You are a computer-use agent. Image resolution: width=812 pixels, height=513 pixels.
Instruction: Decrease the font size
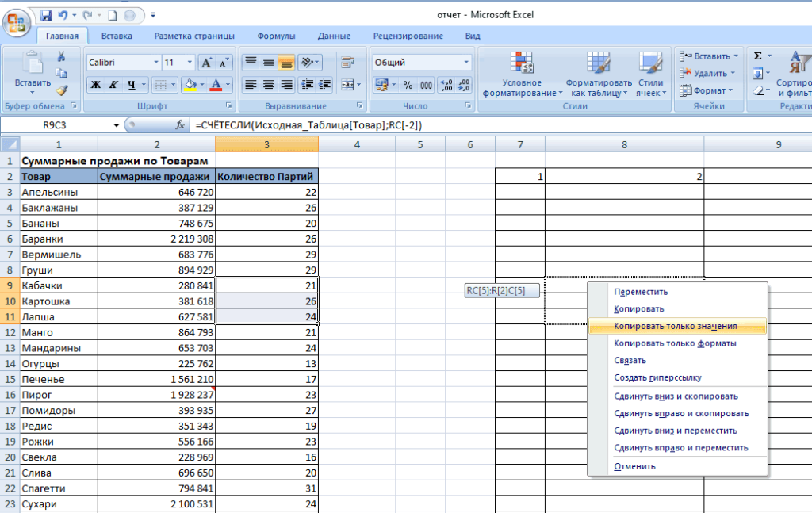point(224,63)
